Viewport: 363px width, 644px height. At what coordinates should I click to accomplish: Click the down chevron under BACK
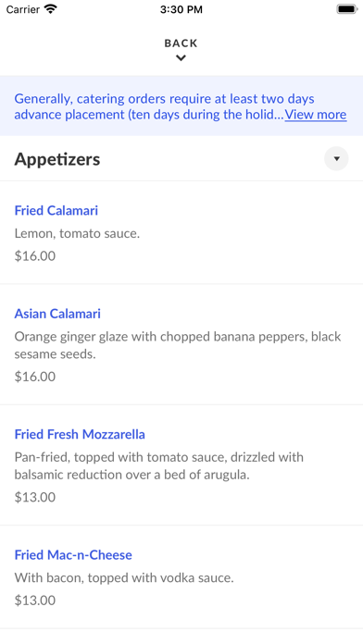tap(181, 58)
